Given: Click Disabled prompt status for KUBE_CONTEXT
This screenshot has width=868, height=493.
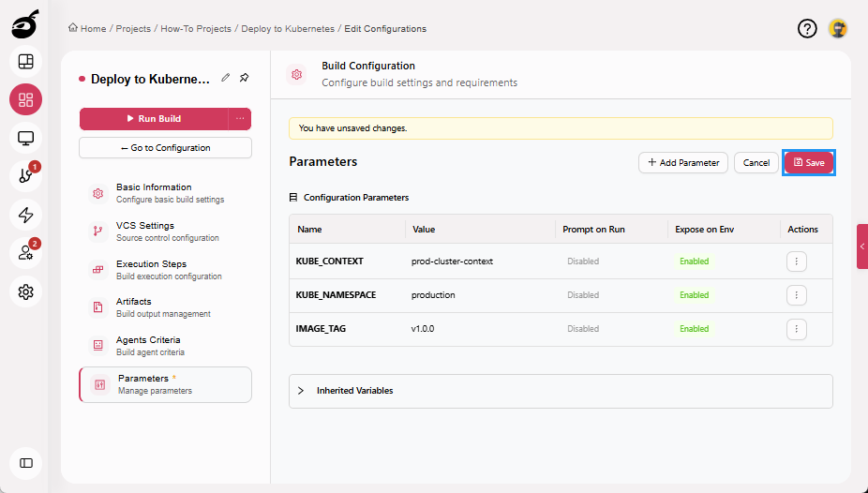Looking at the screenshot, I should click(x=583, y=261).
